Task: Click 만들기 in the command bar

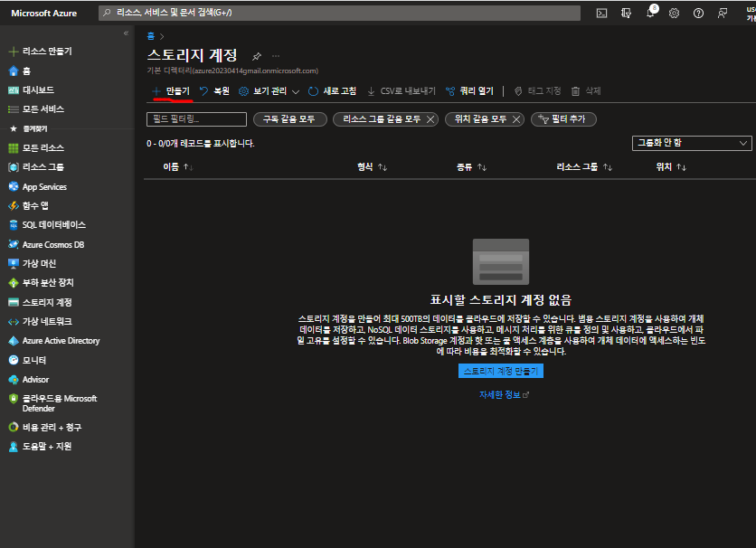Action: coord(172,91)
